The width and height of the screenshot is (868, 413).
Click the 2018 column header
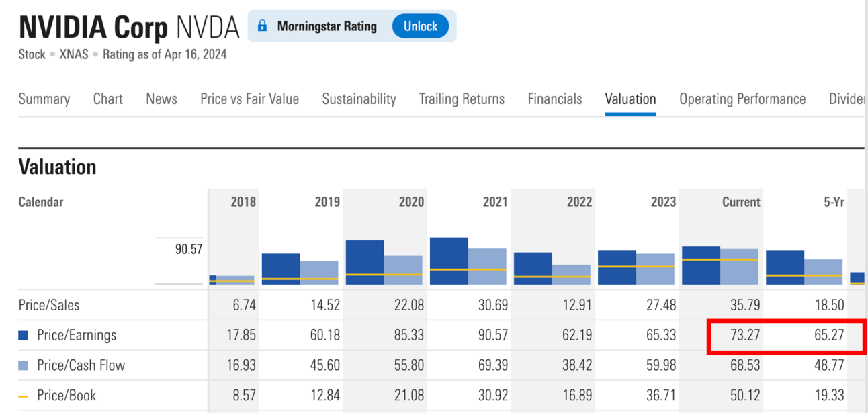point(243,202)
